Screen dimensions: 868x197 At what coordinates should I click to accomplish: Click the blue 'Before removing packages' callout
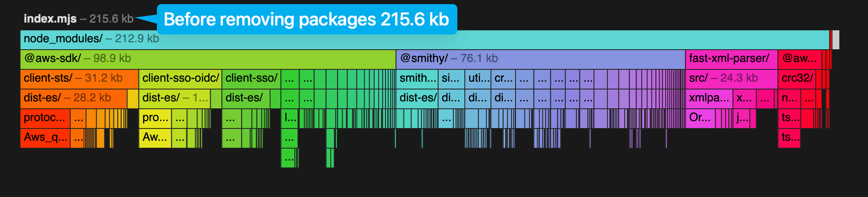[x=307, y=19]
